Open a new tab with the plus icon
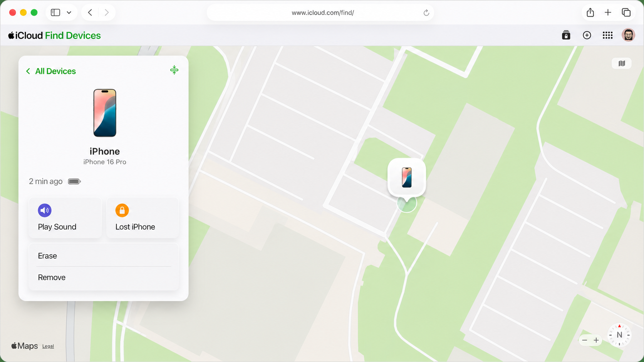The height and width of the screenshot is (362, 644). click(x=608, y=13)
